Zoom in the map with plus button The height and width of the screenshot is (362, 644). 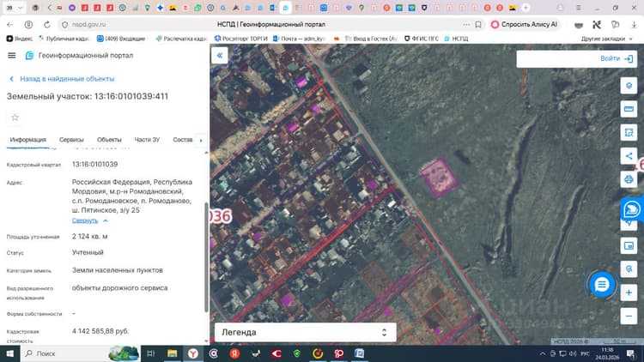click(x=629, y=293)
